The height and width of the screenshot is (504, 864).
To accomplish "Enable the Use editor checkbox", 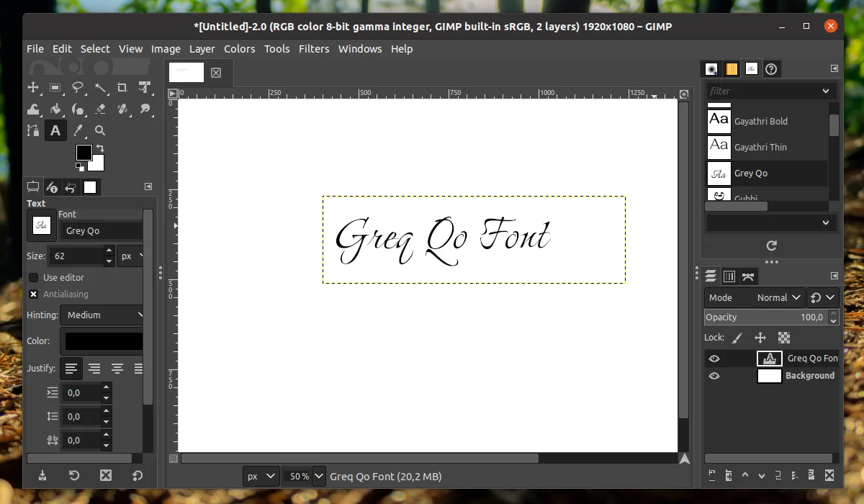I will tap(33, 277).
